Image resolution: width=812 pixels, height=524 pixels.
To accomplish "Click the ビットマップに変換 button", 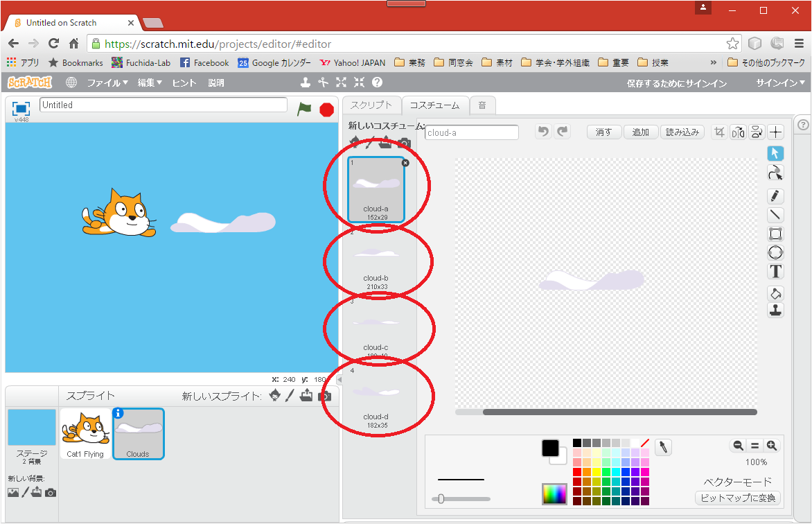I will point(738,498).
